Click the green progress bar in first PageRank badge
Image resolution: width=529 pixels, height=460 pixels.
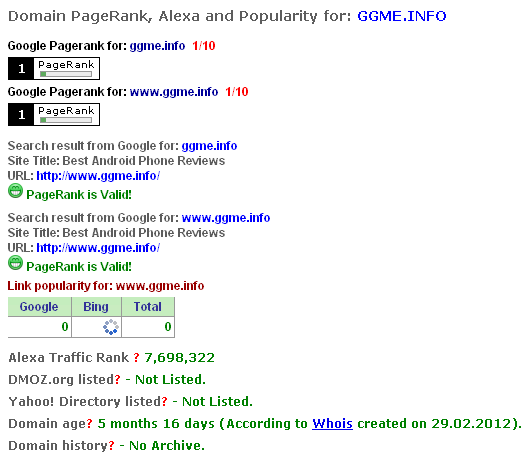tap(66, 74)
